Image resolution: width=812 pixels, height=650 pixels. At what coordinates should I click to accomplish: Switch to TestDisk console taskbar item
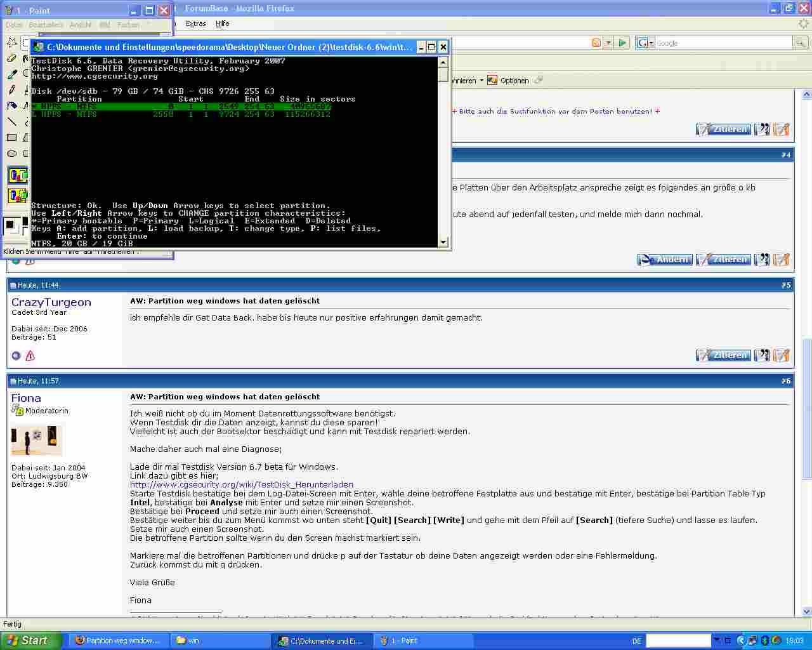point(323,640)
